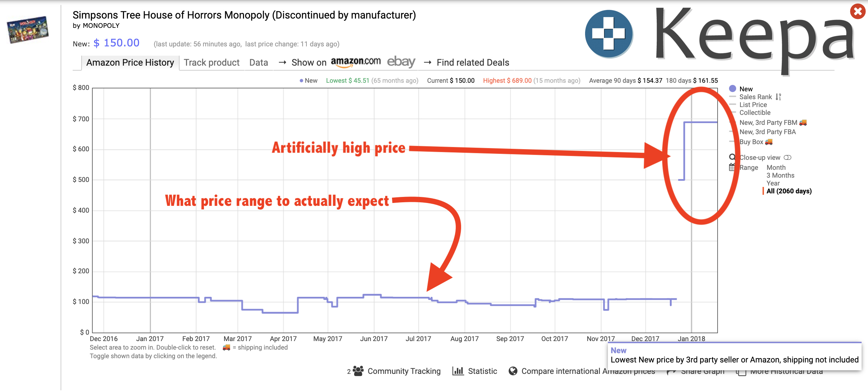This screenshot has height=391, width=868.
Task: Click the Statistic bar chart icon
Action: 458,371
